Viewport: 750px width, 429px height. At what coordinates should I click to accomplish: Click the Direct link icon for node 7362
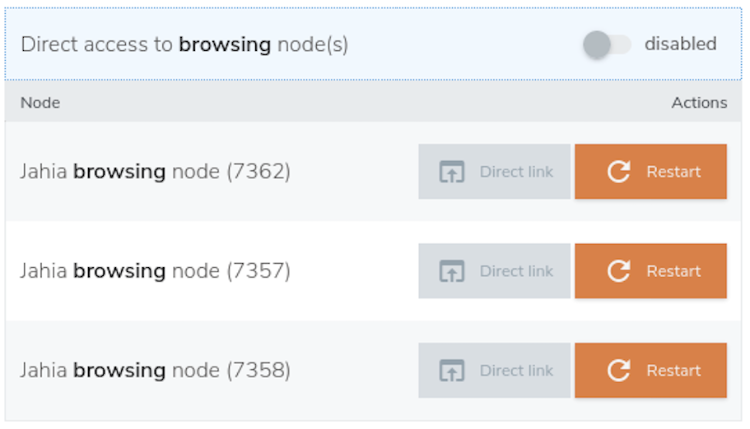(x=453, y=172)
